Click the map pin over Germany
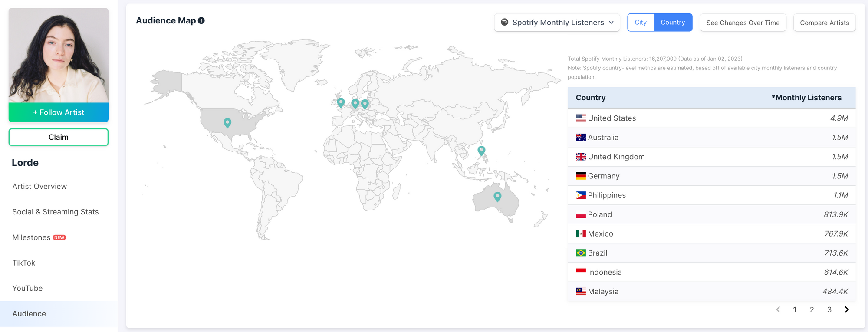The width and height of the screenshot is (868, 332). 355,103
